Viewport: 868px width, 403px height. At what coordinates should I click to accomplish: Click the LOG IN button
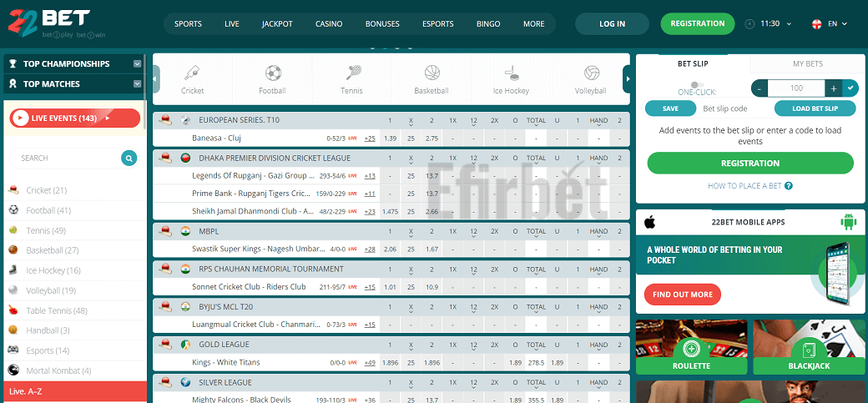[x=613, y=24]
